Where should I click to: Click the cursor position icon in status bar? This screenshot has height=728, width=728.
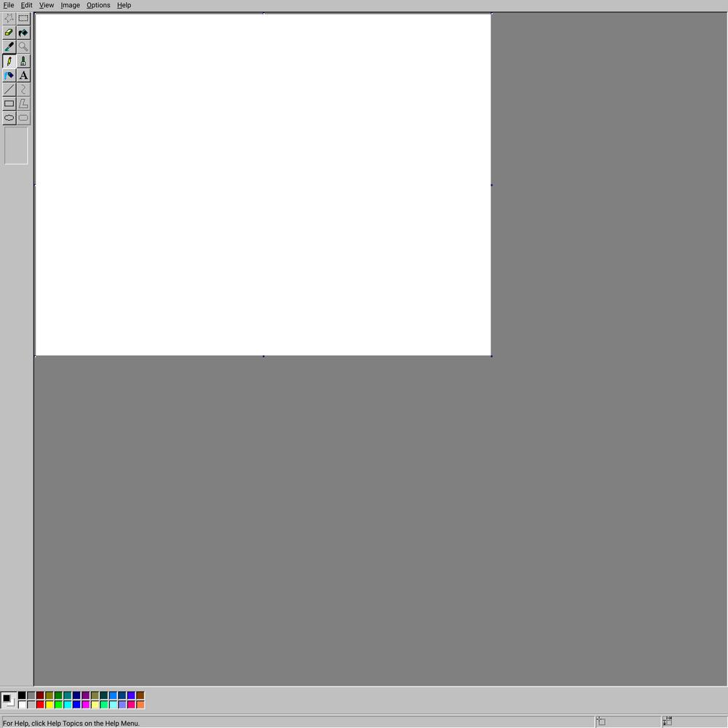click(x=601, y=721)
